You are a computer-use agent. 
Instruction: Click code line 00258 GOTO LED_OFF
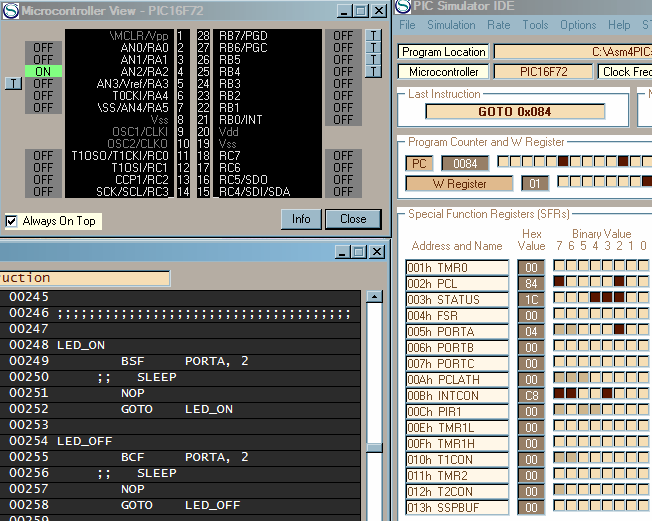[x=180, y=505]
